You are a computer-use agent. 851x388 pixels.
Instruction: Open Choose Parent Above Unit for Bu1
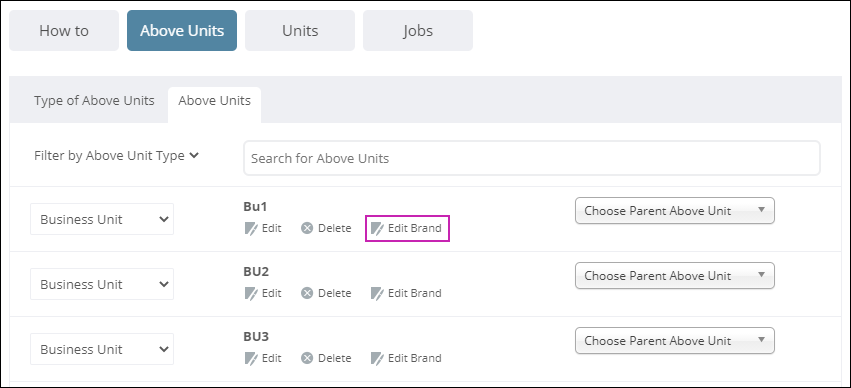tap(675, 211)
